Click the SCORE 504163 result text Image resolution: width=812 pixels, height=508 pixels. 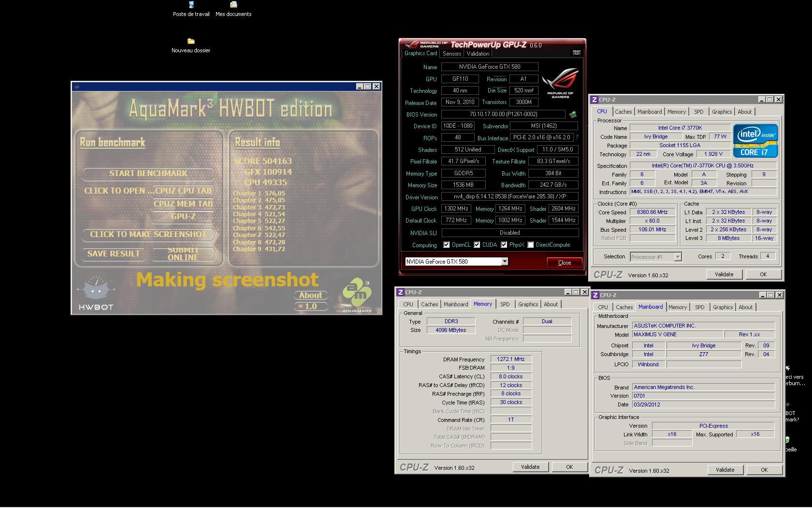pyautogui.click(x=263, y=161)
